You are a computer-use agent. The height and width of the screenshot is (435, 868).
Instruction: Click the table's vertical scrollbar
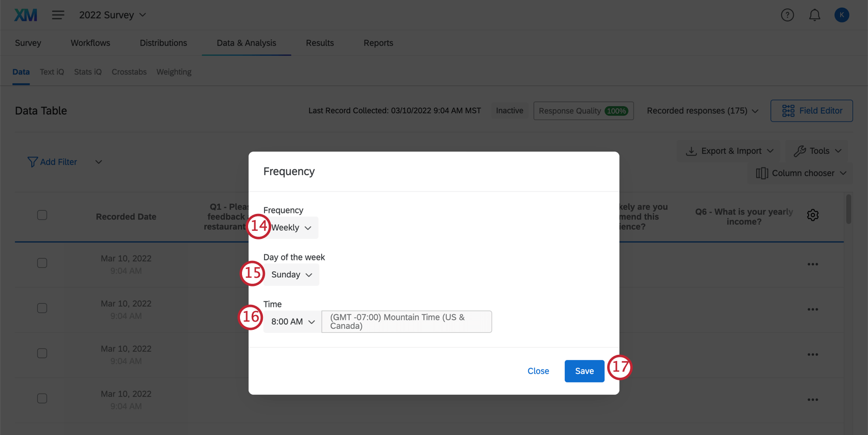click(x=849, y=209)
